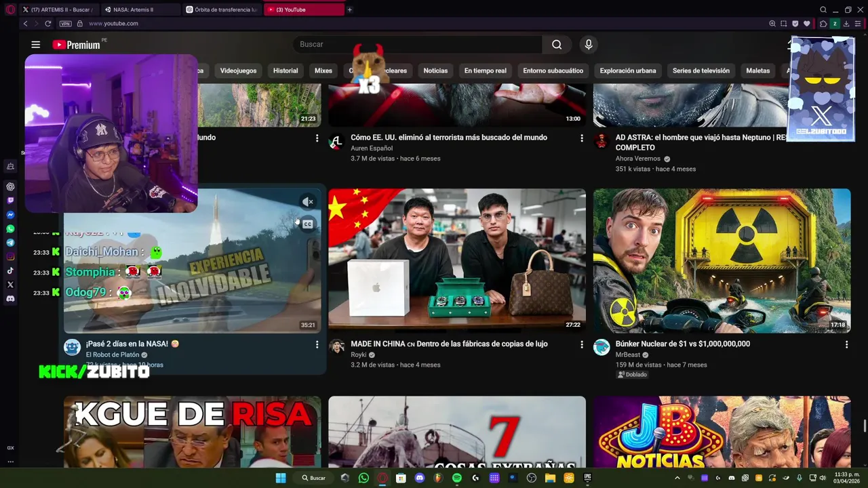This screenshot has height=488, width=868.
Task: Open the Easy Setup menu in the browser toolbar
Action: tap(858, 24)
